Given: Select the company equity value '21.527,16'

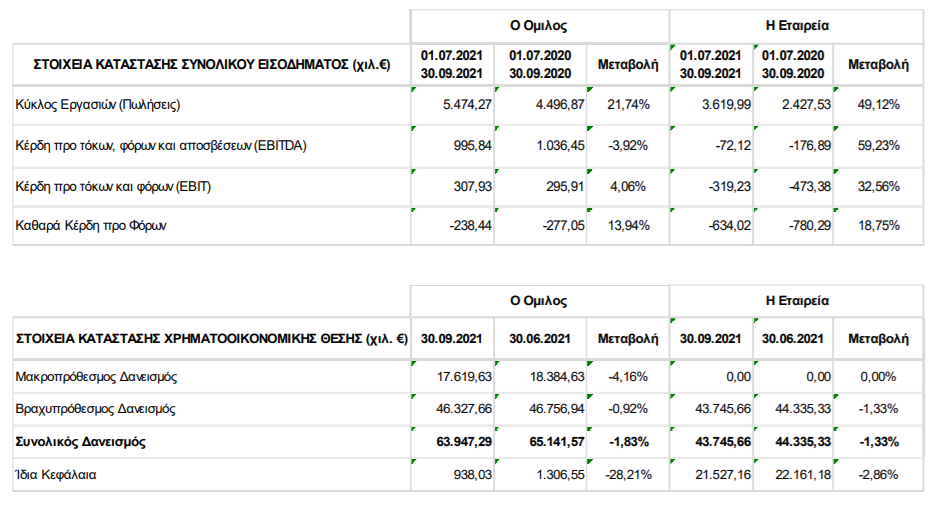Looking at the screenshot, I should tap(723, 474).
